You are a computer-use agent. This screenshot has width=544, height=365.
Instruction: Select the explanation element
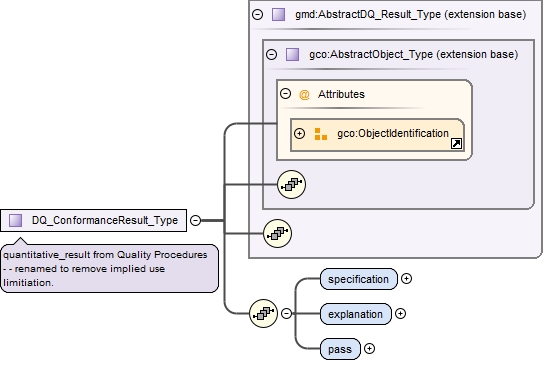(x=356, y=314)
